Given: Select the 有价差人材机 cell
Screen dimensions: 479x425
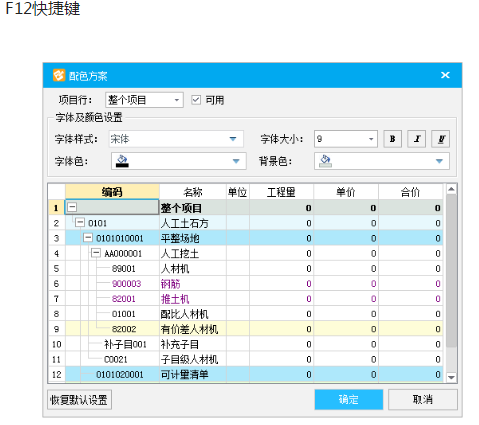Looking at the screenshot, I should pyautogui.click(x=193, y=329).
